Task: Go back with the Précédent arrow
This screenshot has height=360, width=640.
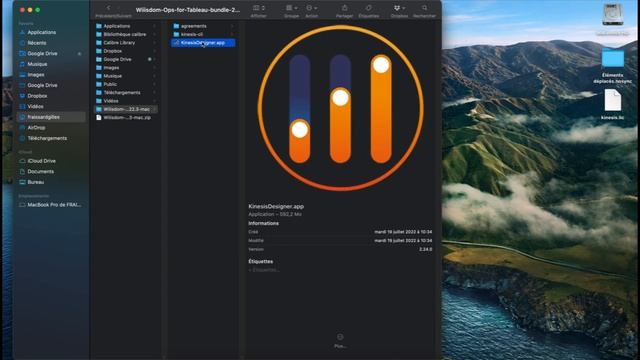Action: click(x=108, y=8)
